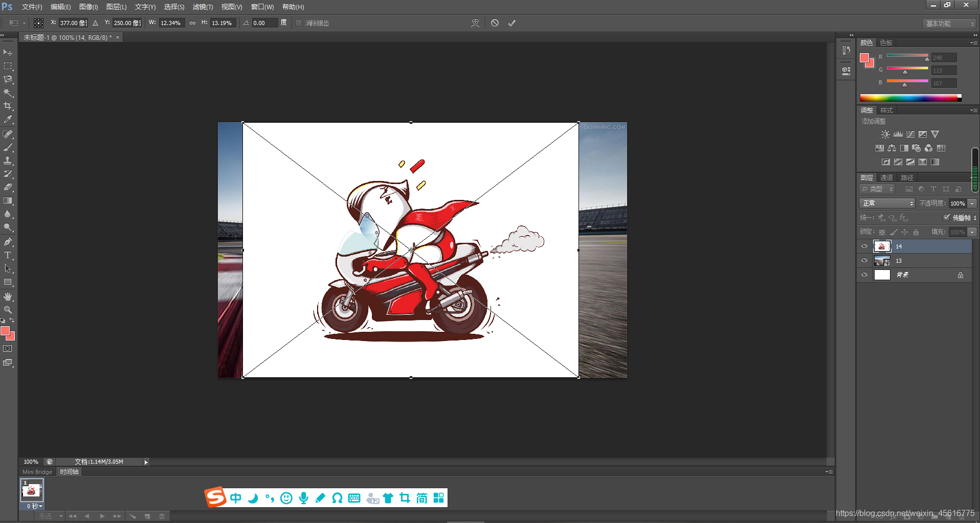Open frame delay 0 sec dropdown
Viewport: 980px width, 523px height.
(x=34, y=506)
